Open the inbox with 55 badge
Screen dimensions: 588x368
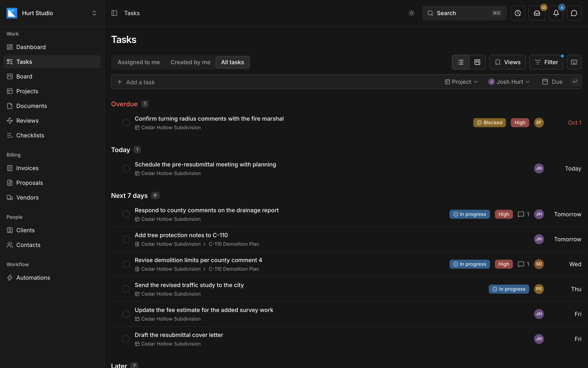click(x=537, y=13)
